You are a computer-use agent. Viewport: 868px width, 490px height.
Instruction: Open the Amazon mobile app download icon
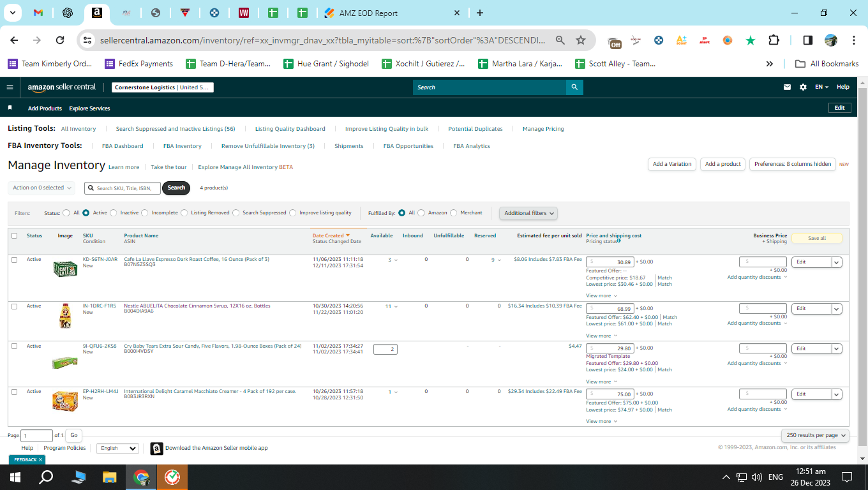(156, 449)
